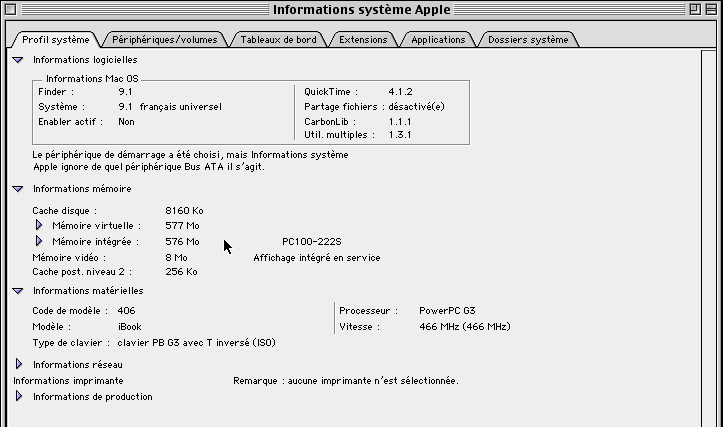The image size is (723, 427).
Task: Click the Enabler actif 'Non' value
Action: click(x=126, y=122)
